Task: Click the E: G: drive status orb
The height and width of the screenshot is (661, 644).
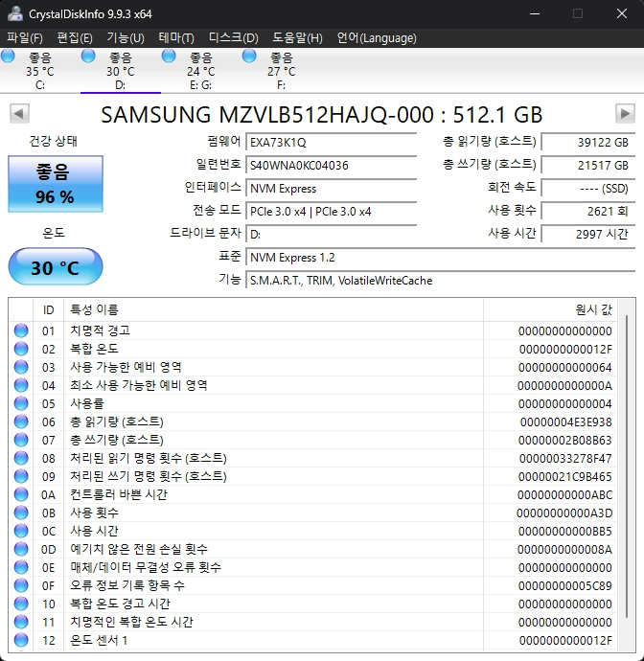Action: (169, 57)
